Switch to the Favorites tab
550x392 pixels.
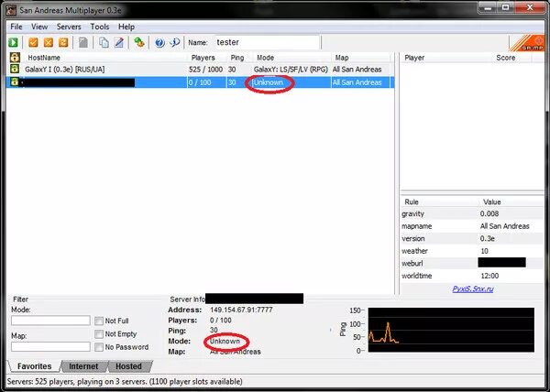[x=35, y=366]
